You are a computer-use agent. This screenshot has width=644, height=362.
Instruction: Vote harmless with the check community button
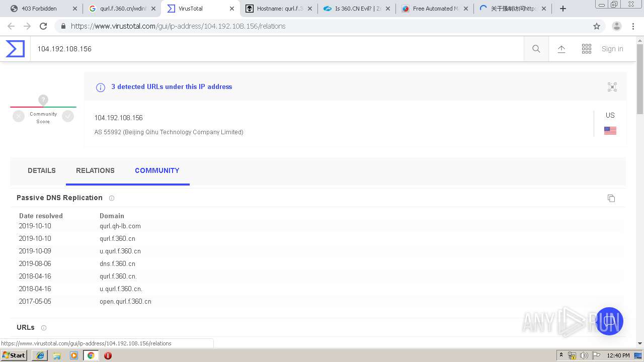click(68, 116)
